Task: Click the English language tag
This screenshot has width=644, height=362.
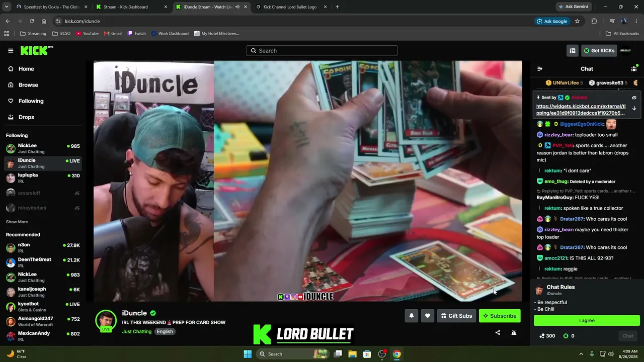Action: coord(165,332)
